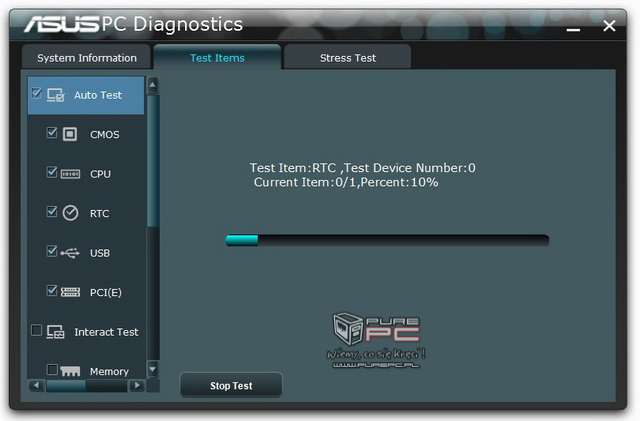
Task: Uncheck the Auto Test checkbox
Action: 36,94
